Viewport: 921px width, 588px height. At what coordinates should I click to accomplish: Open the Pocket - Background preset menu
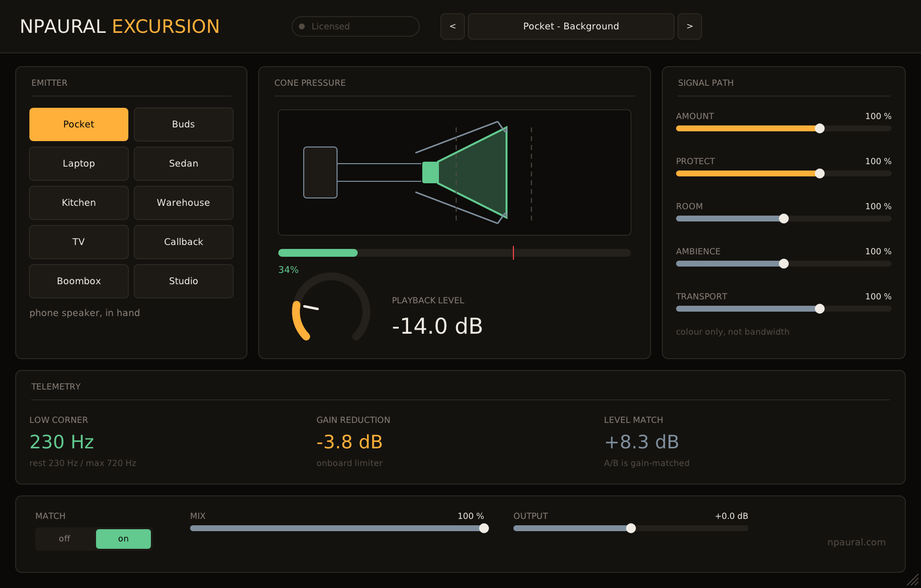tap(571, 26)
